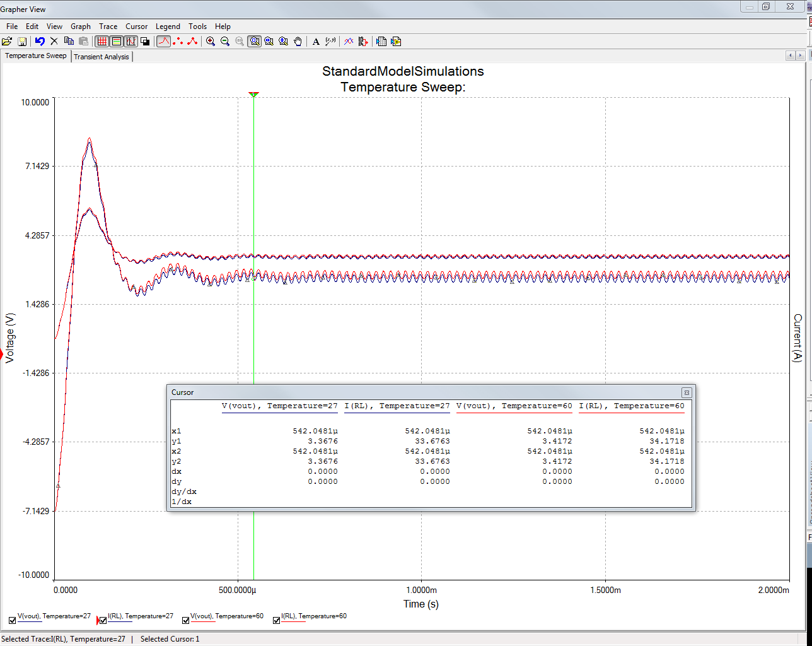Screen dimensions: 812x646
Task: Click the y1 value 3.3676 cell
Action: click(x=323, y=441)
